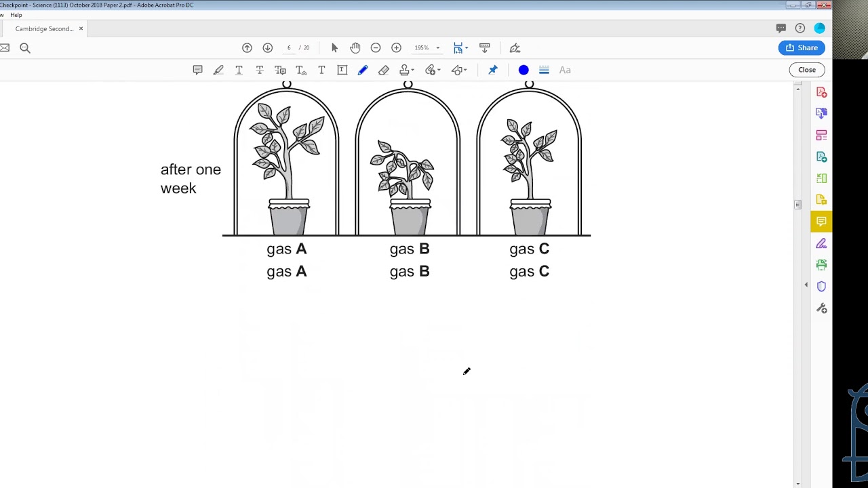Open the account profile avatar
Screen dimensions: 868x488
820,28
